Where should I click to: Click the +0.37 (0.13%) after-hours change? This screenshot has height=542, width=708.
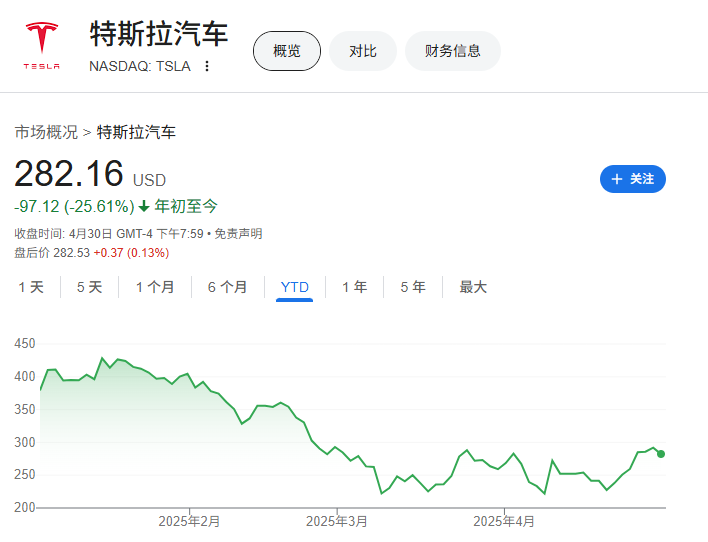coord(131,252)
